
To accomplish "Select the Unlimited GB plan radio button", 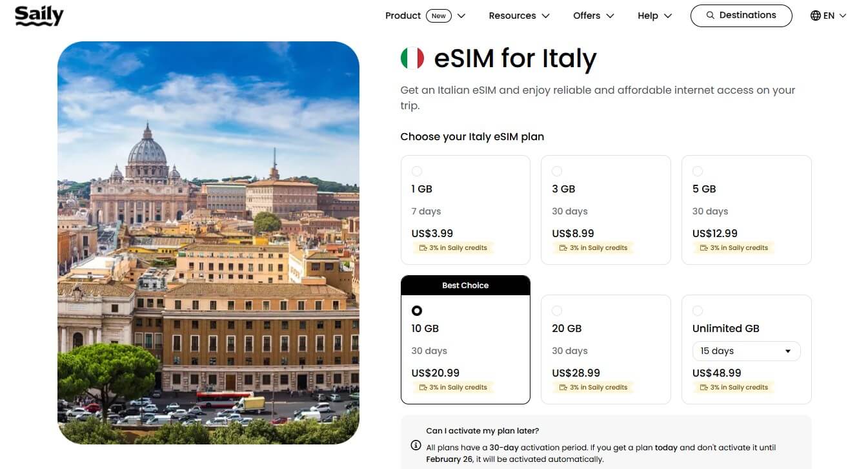I will click(x=698, y=311).
